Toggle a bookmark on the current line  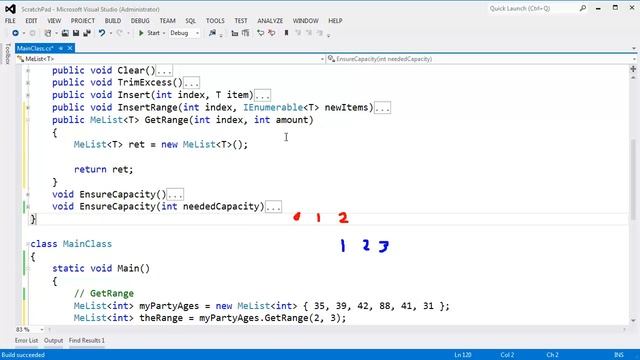point(287,33)
